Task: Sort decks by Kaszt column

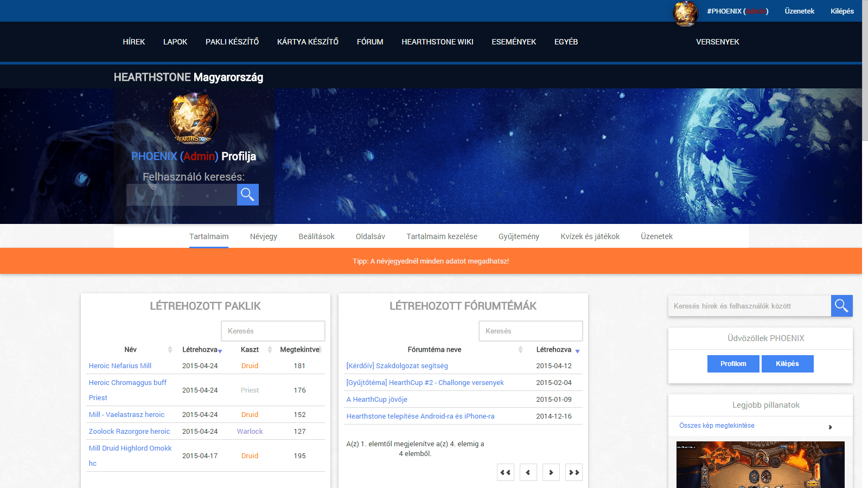Action: pos(250,350)
